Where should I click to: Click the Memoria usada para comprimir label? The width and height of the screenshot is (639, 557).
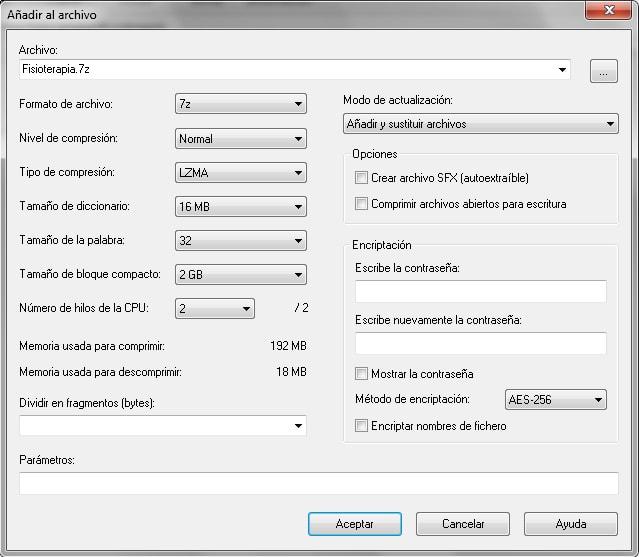tap(92, 346)
